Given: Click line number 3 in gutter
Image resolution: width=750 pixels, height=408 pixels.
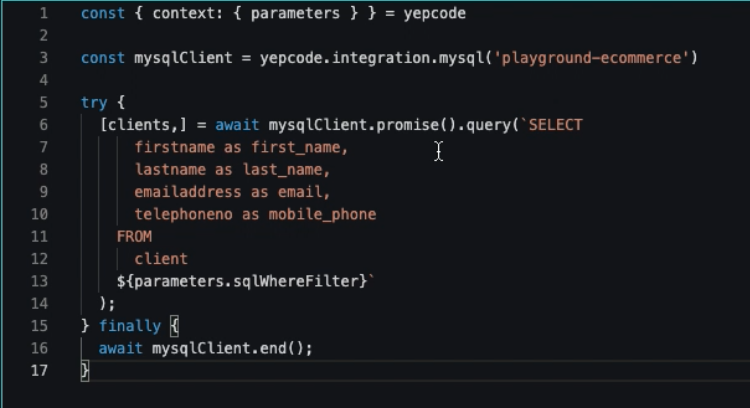Looking at the screenshot, I should pos(44,58).
